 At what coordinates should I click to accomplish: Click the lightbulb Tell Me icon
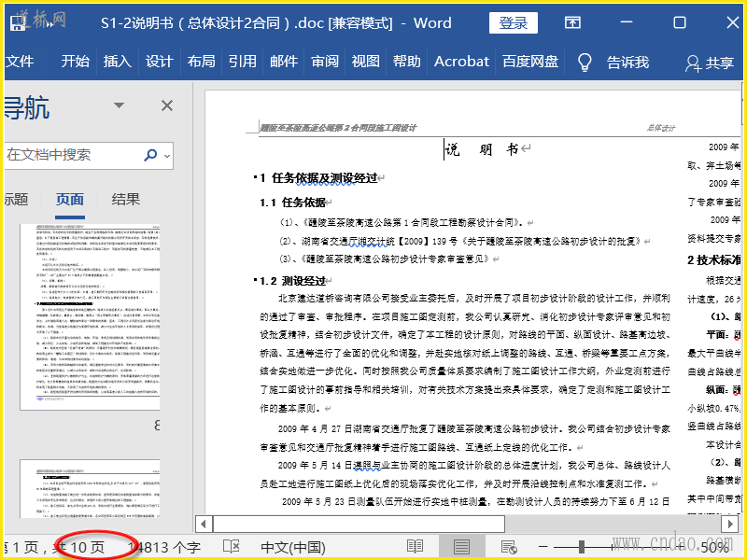tap(585, 63)
